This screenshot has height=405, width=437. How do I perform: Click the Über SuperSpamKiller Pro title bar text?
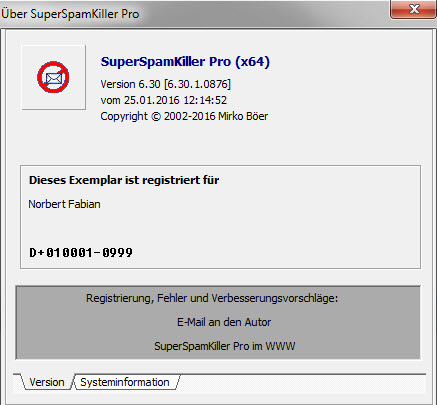tap(70, 14)
